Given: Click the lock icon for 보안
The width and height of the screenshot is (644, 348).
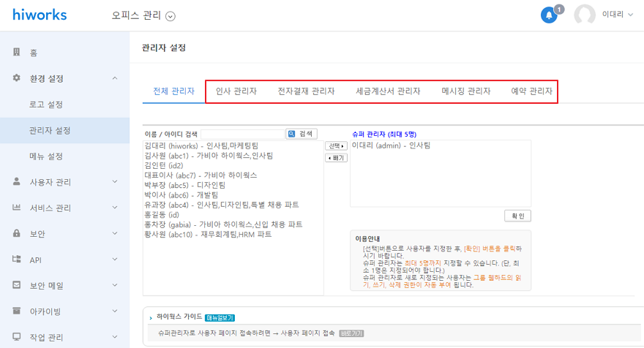Looking at the screenshot, I should 17,234.
